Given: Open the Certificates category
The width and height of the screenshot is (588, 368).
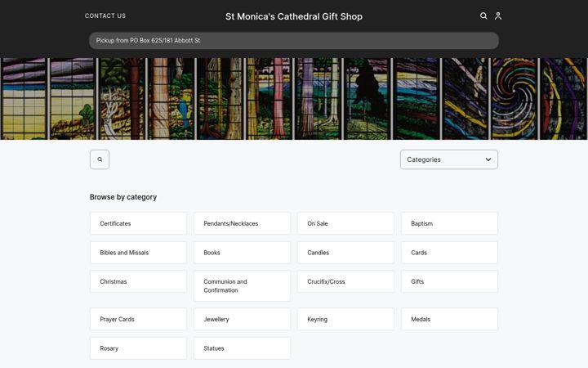Looking at the screenshot, I should pos(138,223).
